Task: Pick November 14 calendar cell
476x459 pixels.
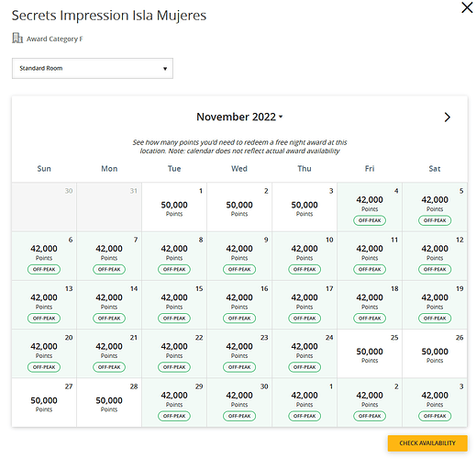Action: 109,305
